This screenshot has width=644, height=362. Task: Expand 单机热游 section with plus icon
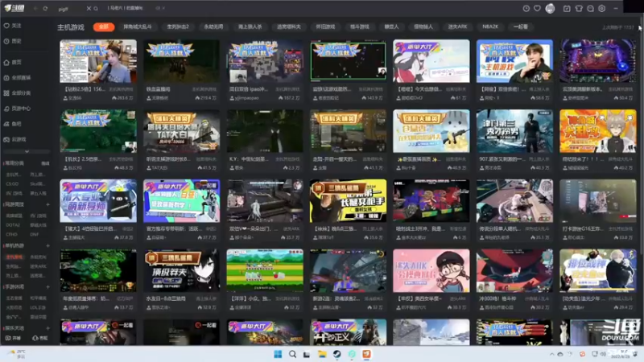47,246
